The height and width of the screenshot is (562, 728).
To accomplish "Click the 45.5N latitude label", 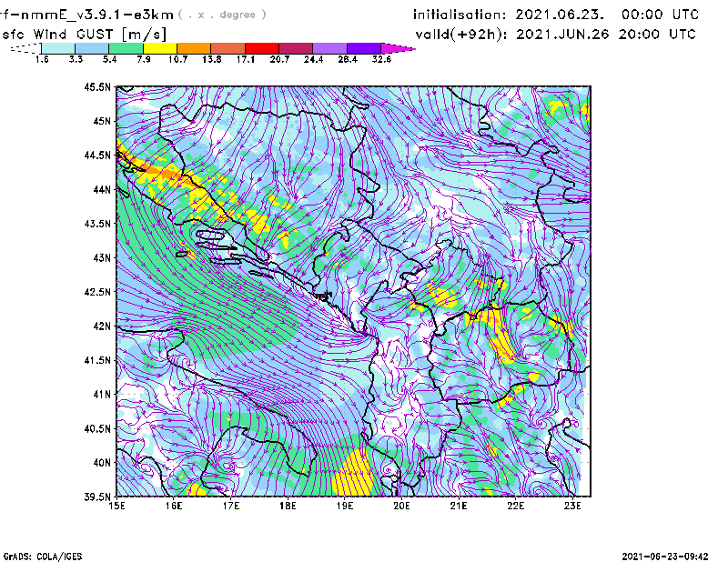I will (97, 86).
